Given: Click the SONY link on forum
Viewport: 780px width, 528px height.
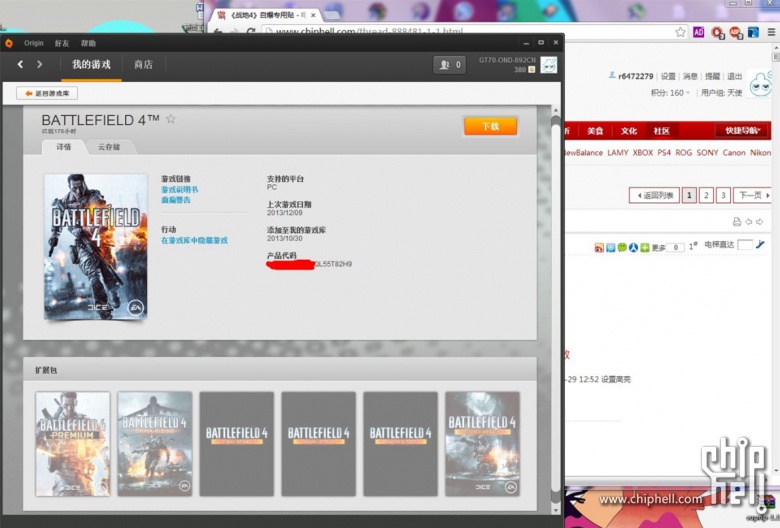Looking at the screenshot, I should click(x=707, y=153).
